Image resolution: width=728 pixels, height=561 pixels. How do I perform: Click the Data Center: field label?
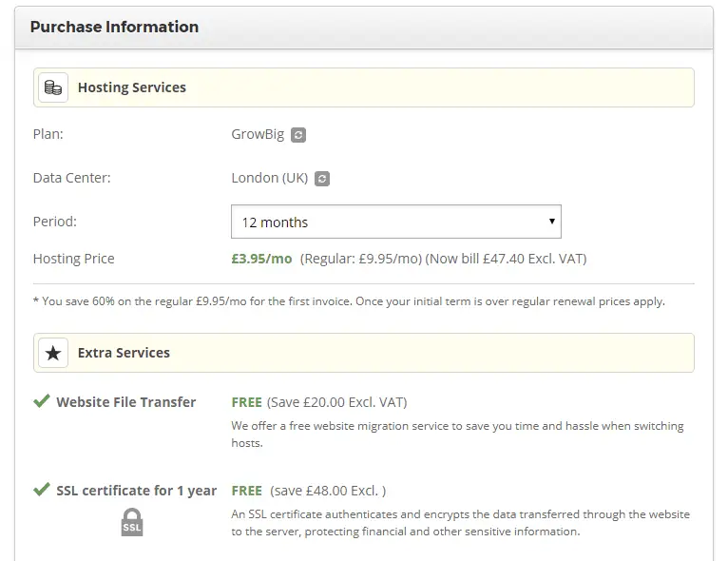[72, 178]
